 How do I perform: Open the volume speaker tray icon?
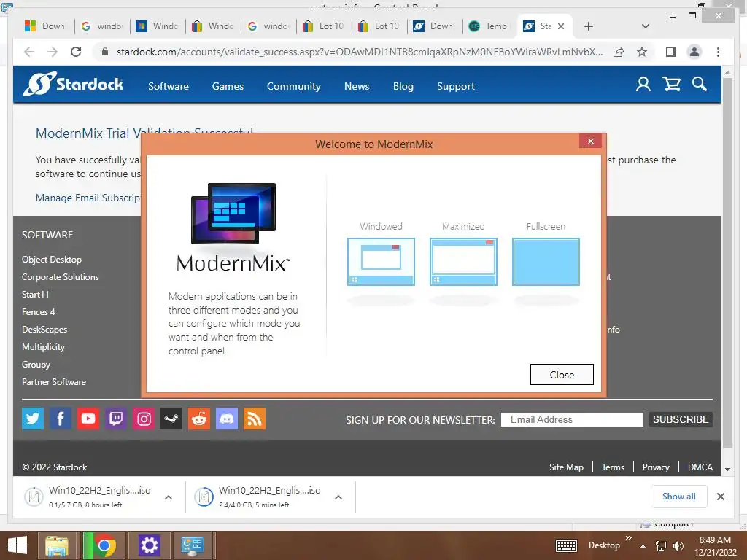point(678,545)
